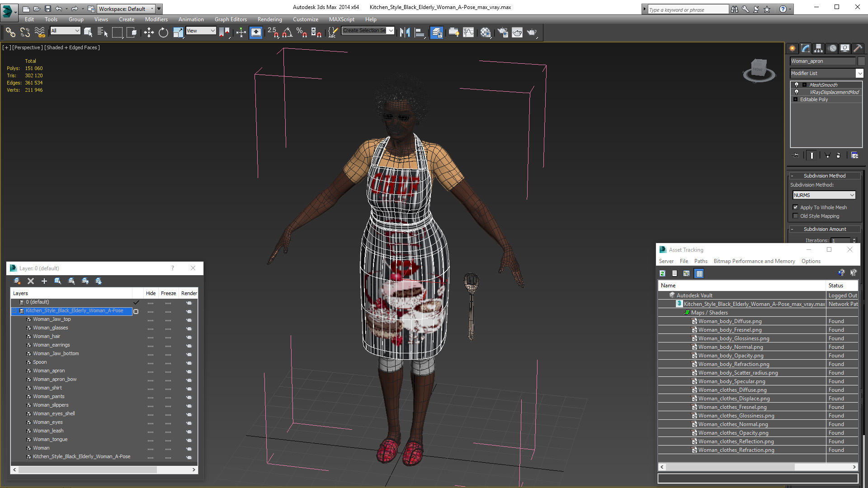Click the Mirror tool icon

click(405, 32)
